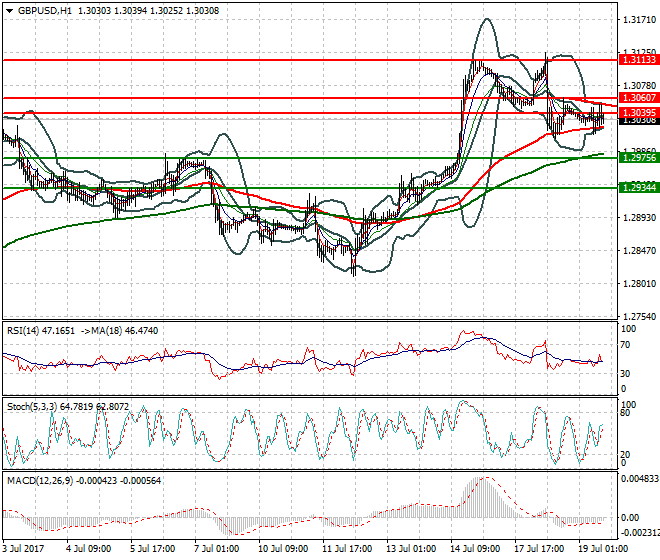Screen dimensions: 660x560
Task: Click the 11 Jul 17:00 time label
Action: 347,549
